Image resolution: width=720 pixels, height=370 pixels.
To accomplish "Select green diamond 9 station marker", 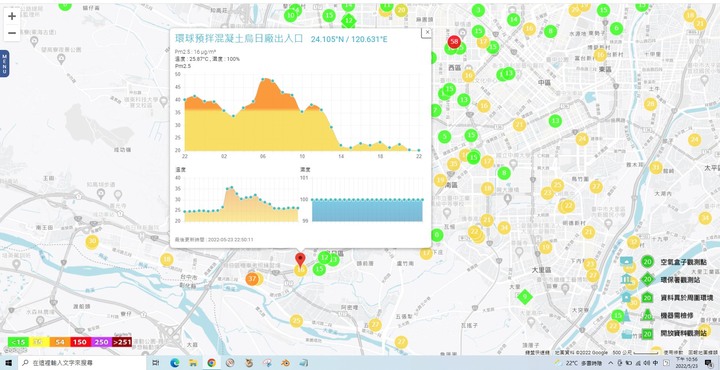I will [x=524, y=297].
